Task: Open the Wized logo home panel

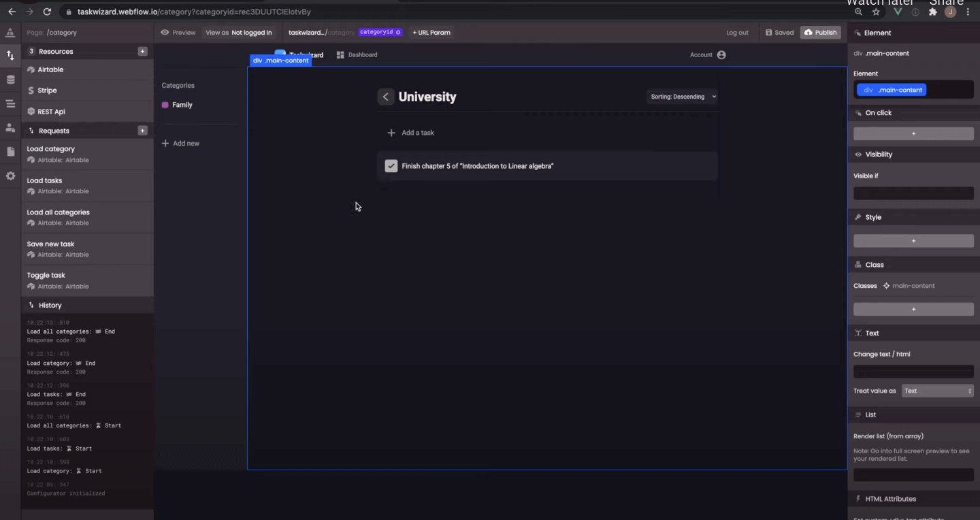Action: point(10,32)
